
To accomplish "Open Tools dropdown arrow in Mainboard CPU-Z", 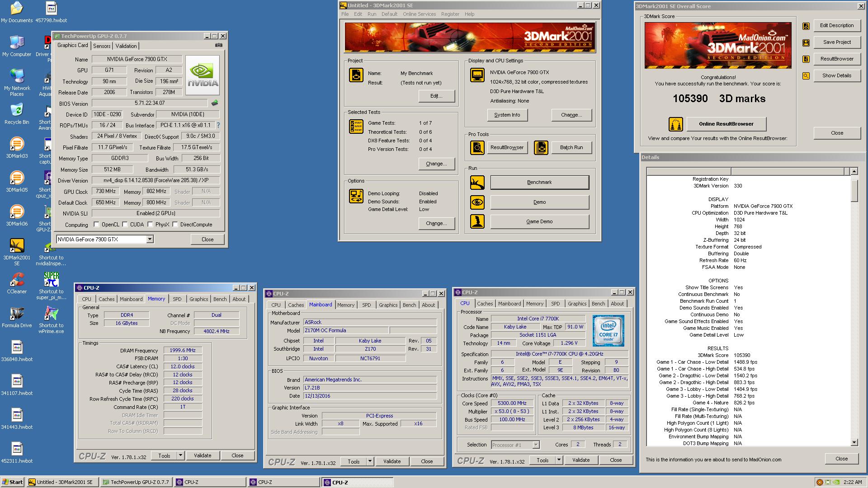I will tap(370, 461).
